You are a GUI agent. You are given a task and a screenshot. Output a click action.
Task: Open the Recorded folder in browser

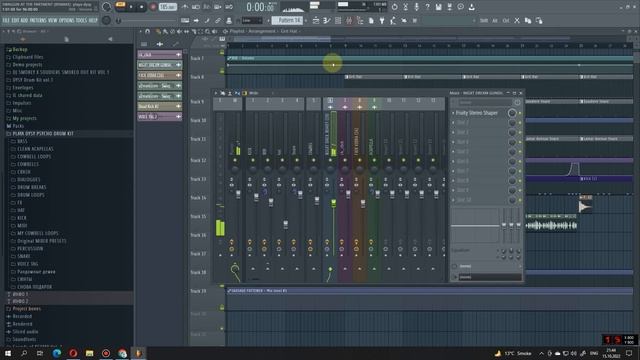click(22, 316)
